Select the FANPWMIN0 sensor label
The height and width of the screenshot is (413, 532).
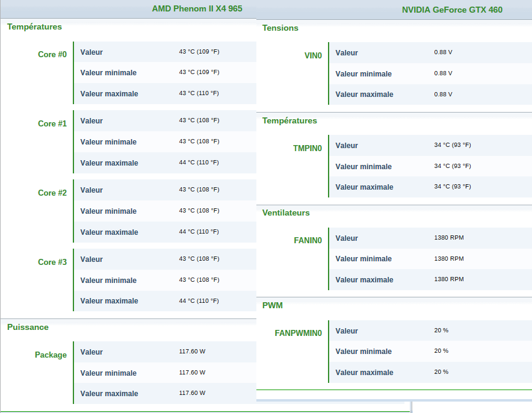click(x=298, y=333)
